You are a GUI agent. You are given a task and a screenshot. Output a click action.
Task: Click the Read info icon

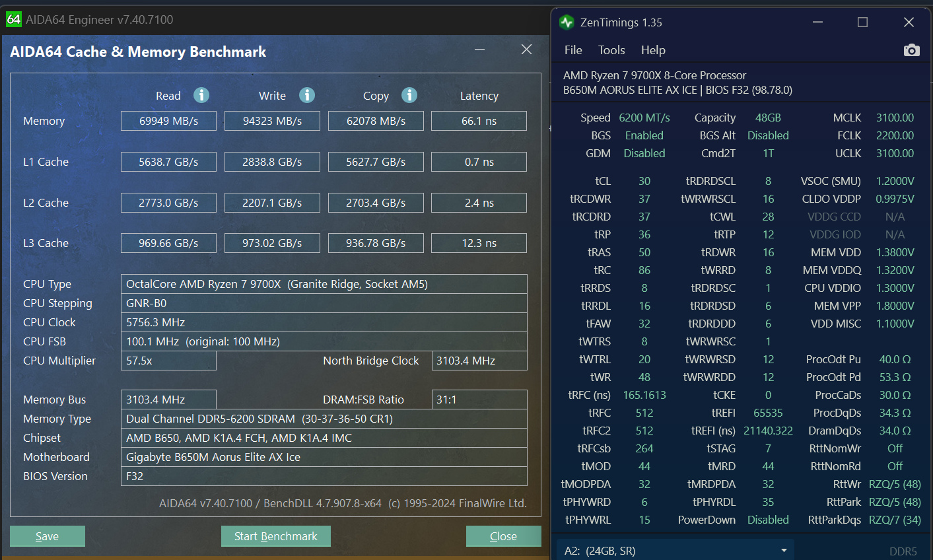click(201, 95)
